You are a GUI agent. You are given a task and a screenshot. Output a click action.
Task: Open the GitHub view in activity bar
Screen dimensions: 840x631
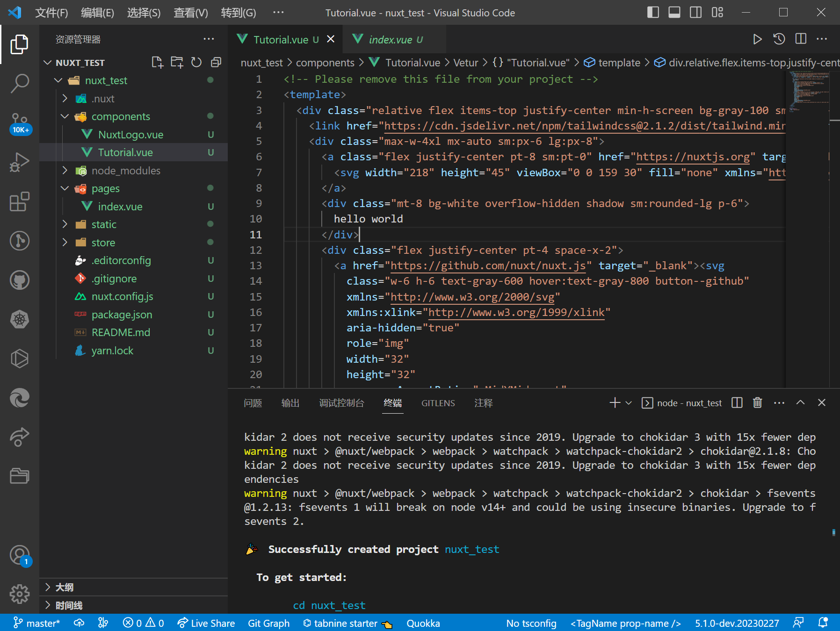(19, 280)
